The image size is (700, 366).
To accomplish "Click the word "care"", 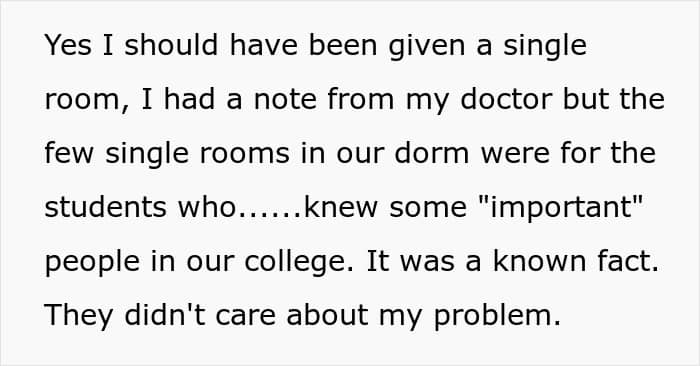I will tap(246, 316).
